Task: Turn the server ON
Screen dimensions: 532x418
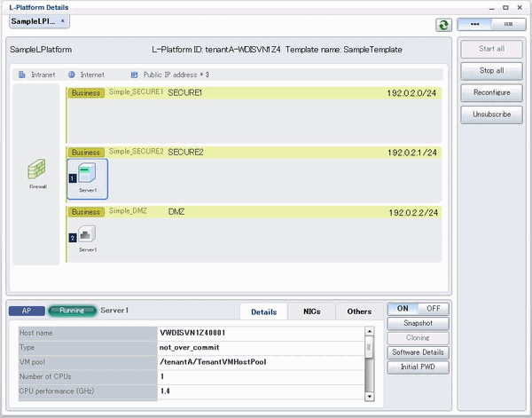Action: [x=403, y=309]
